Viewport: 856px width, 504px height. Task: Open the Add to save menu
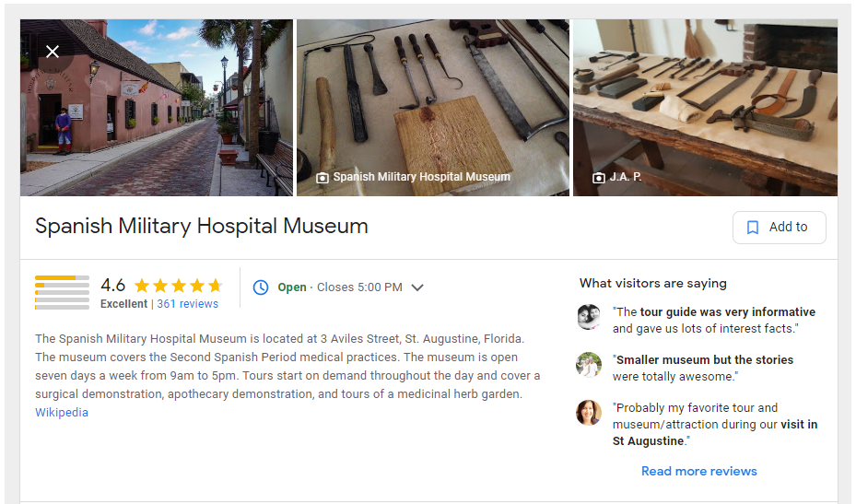pos(779,228)
